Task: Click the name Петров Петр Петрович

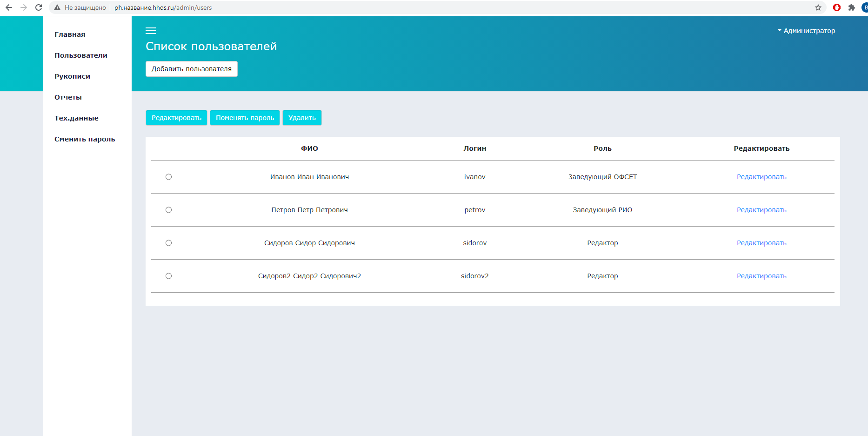Action: pyautogui.click(x=309, y=210)
